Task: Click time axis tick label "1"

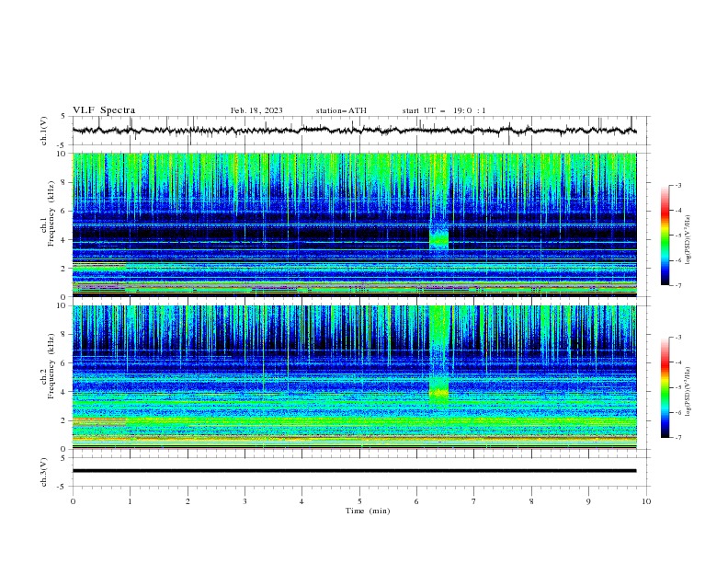Action: pos(130,501)
